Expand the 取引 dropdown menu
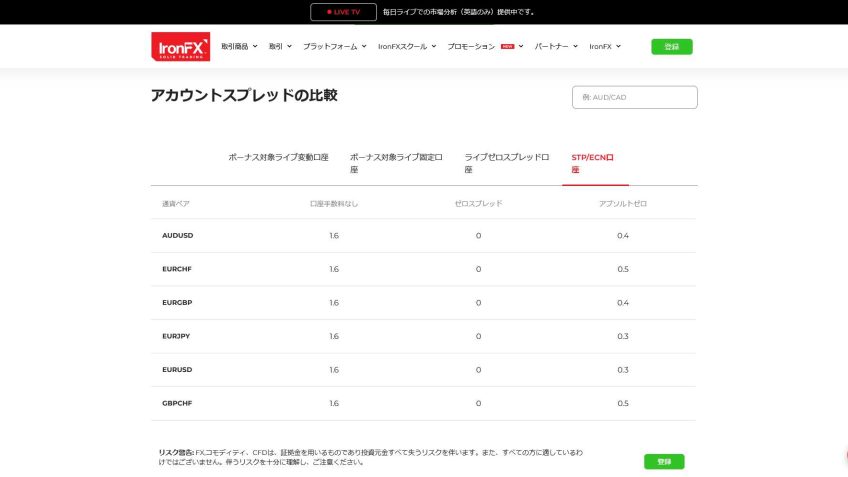This screenshot has width=848, height=477. click(279, 46)
